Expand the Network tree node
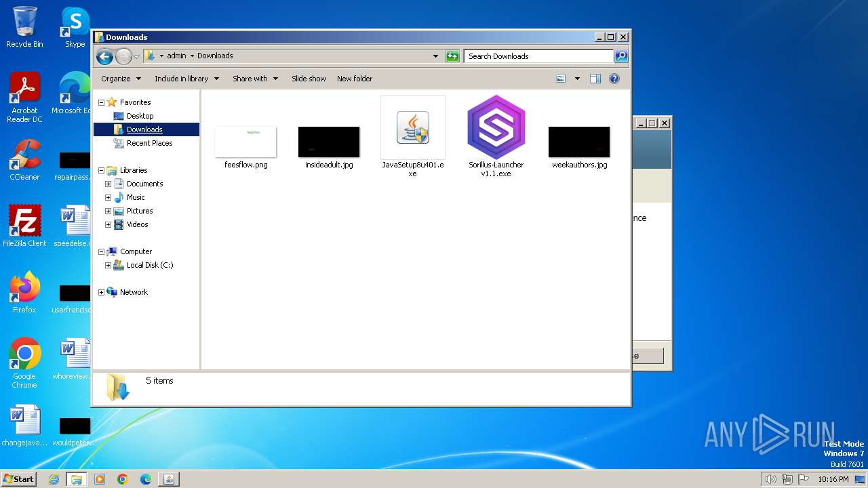This screenshot has width=868, height=488. [102, 292]
